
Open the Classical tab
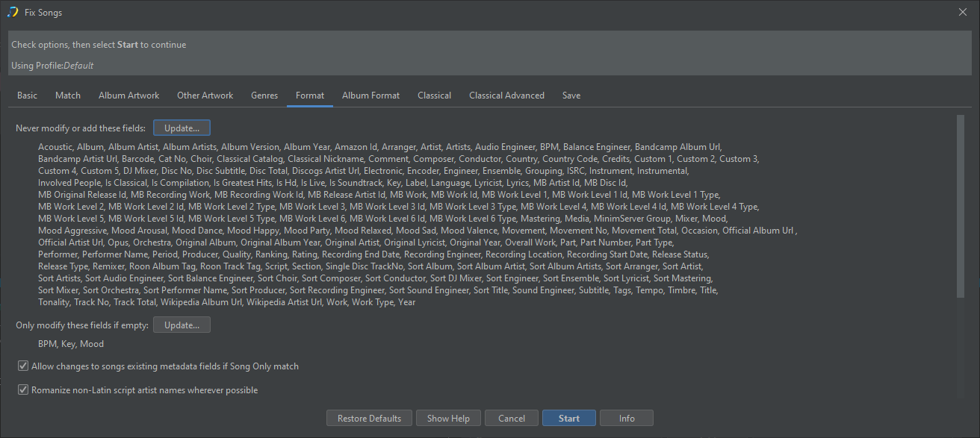[x=434, y=96]
